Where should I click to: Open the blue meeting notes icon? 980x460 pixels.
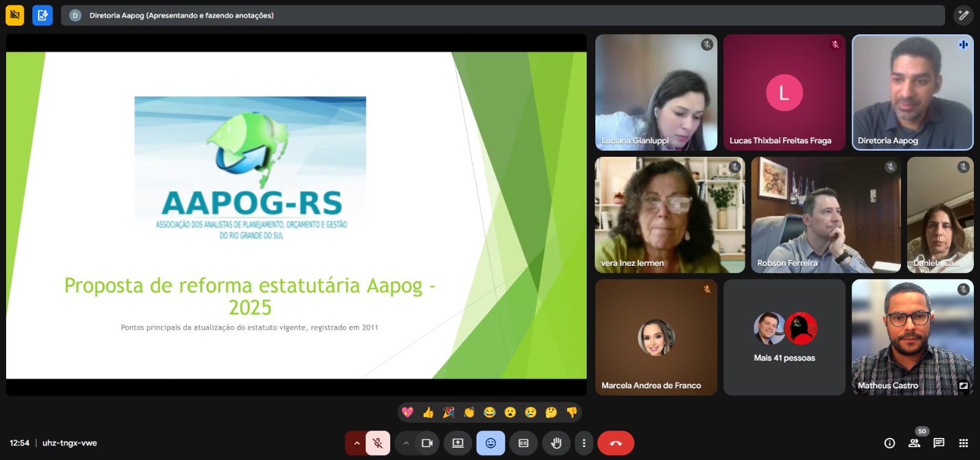pyautogui.click(x=42, y=15)
